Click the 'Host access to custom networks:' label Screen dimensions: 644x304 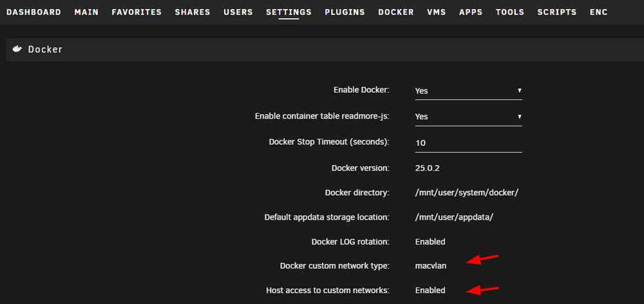328,290
